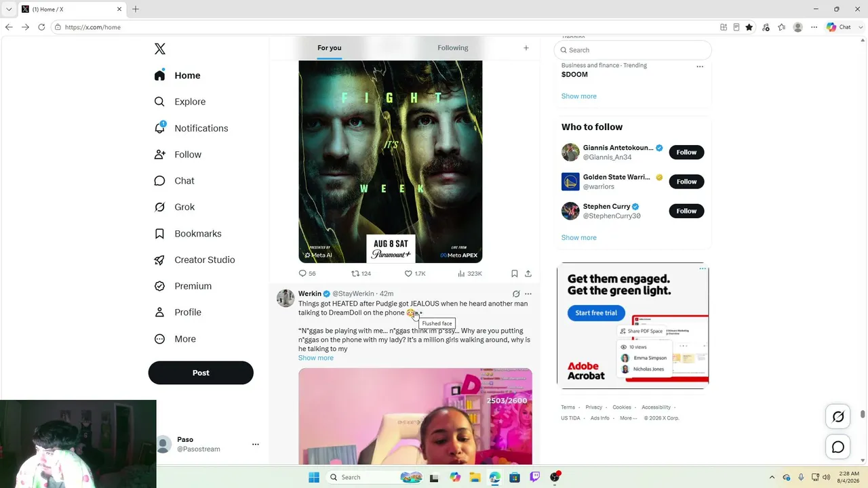The width and height of the screenshot is (868, 488).
Task: Toggle the favorite star for this page
Action: pos(749,27)
